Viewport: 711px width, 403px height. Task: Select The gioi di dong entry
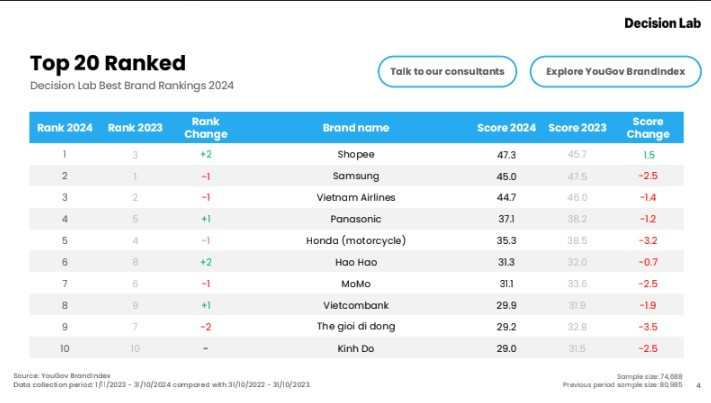click(x=355, y=327)
